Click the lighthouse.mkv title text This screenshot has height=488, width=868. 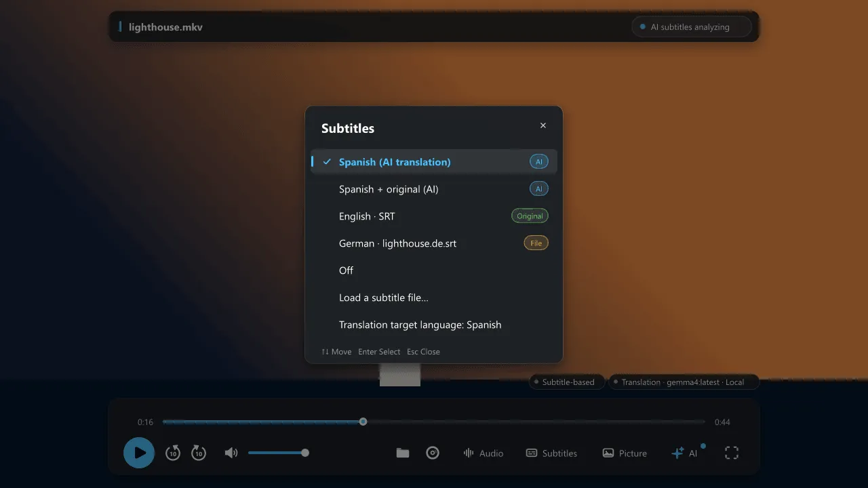click(x=165, y=27)
